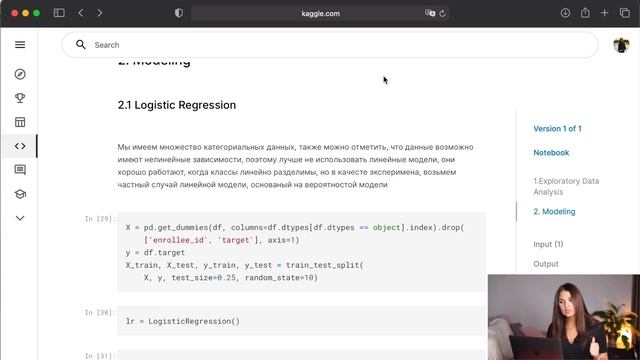The height and width of the screenshot is (360, 640).
Task: Open Competitions trophy icon in sidebar
Action: 20,98
